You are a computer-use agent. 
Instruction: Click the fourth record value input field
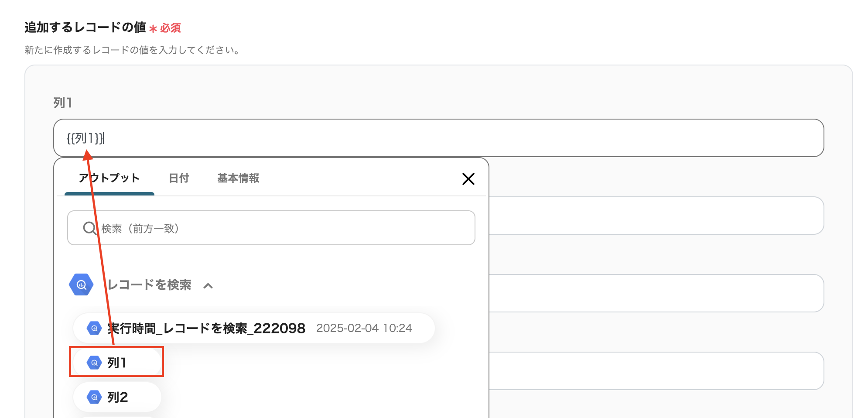pos(654,371)
